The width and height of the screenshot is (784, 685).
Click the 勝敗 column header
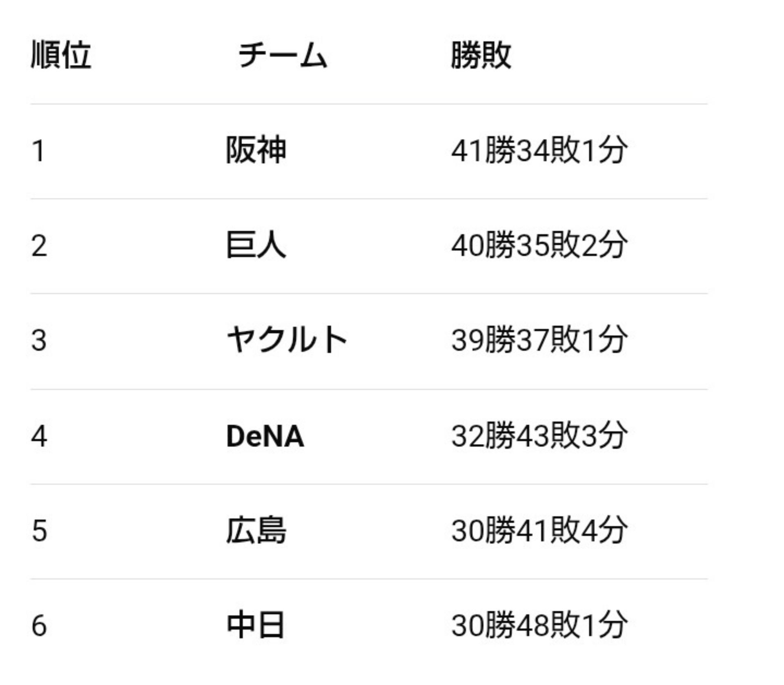click(481, 55)
